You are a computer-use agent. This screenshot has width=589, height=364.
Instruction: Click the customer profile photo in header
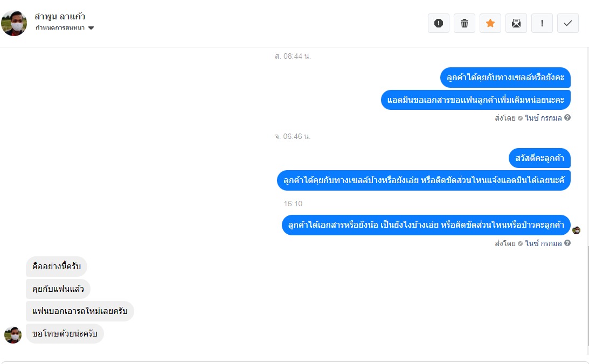(14, 23)
